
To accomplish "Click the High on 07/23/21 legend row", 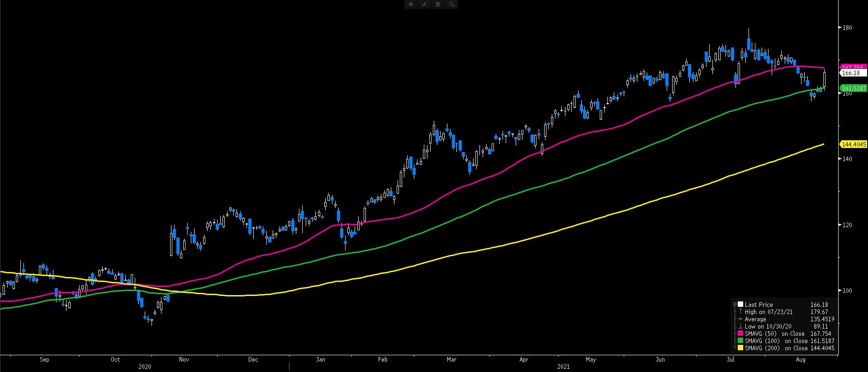I will tap(768, 312).
